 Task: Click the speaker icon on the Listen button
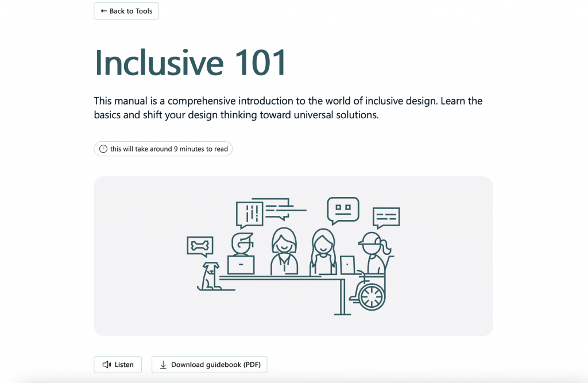tap(106, 365)
